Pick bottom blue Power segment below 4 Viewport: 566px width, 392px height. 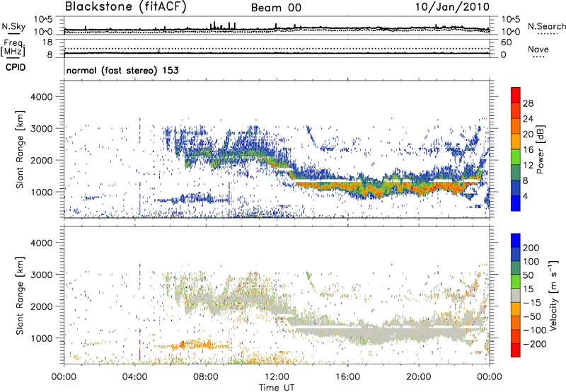click(516, 203)
